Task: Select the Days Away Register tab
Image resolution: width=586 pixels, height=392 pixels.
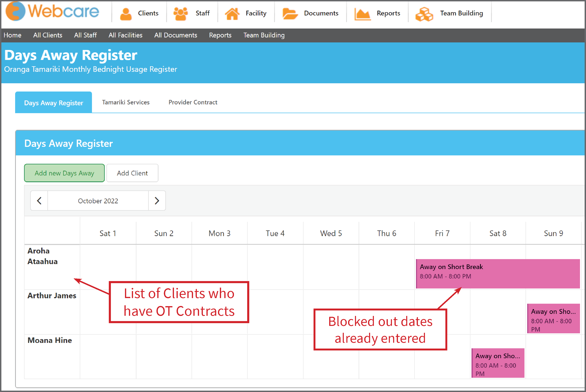Action: point(53,103)
